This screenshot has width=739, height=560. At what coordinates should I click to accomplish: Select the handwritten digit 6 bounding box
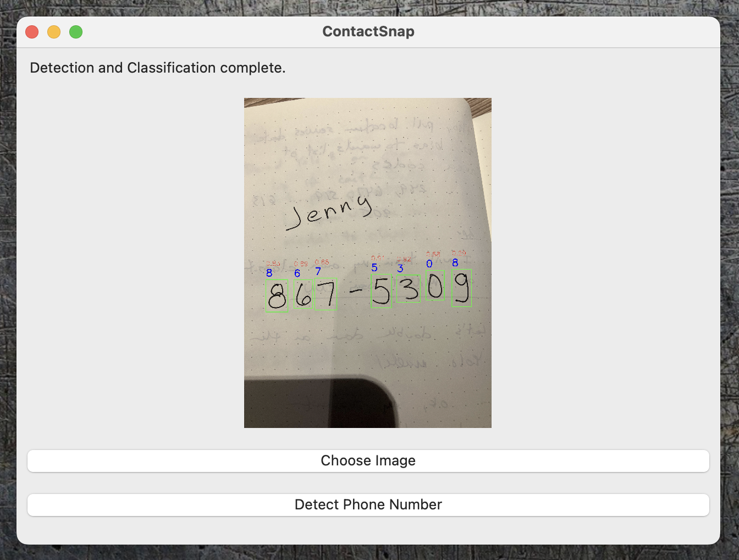click(x=303, y=294)
